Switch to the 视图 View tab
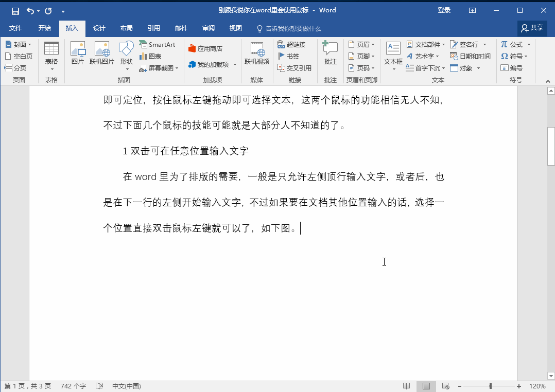The width and height of the screenshot is (555, 392). (x=235, y=28)
